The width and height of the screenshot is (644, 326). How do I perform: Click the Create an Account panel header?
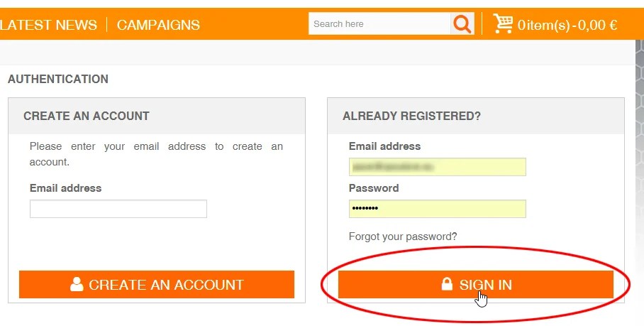pos(87,116)
